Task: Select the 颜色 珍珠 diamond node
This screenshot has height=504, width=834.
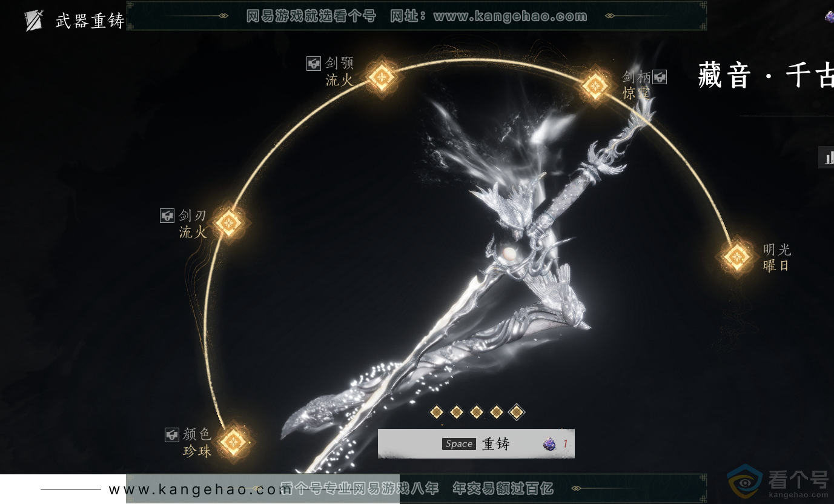Action: pos(233,442)
